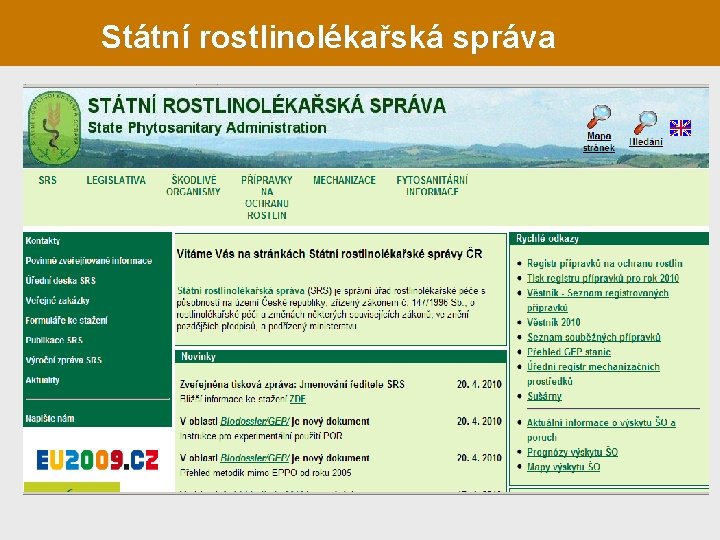Open Povinně zveřejňované informace
The width and height of the screenshot is (720, 540).
pos(89,261)
